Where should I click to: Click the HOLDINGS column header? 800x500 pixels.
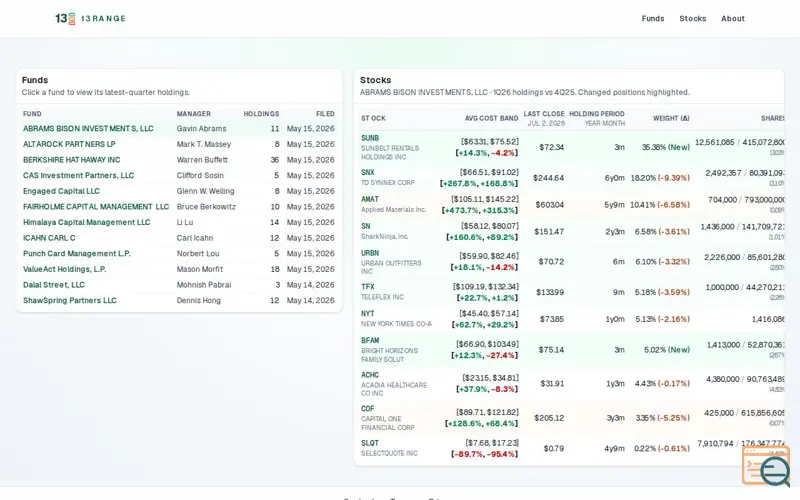click(x=261, y=114)
